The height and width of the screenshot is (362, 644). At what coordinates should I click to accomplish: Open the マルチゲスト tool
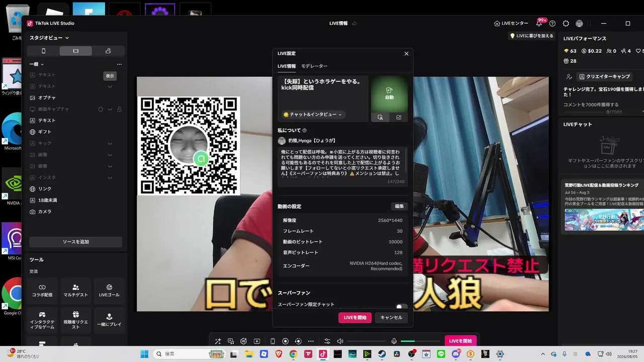pyautogui.click(x=76, y=291)
